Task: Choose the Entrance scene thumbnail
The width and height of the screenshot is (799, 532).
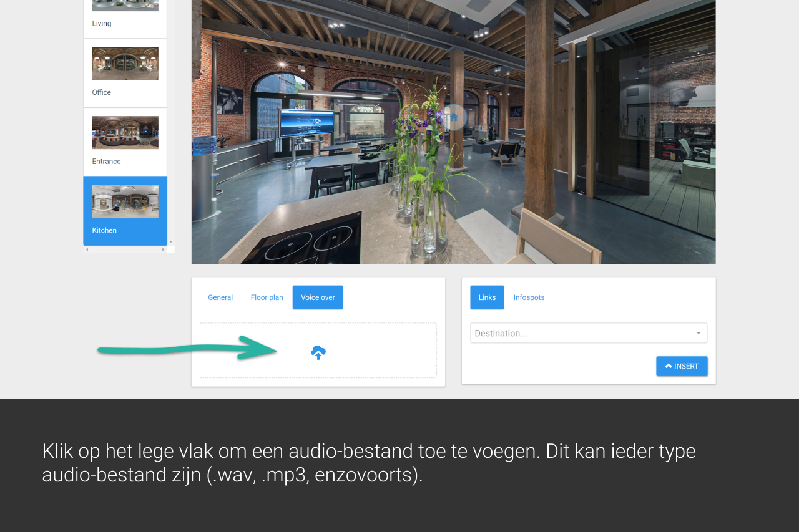Action: pos(125,133)
